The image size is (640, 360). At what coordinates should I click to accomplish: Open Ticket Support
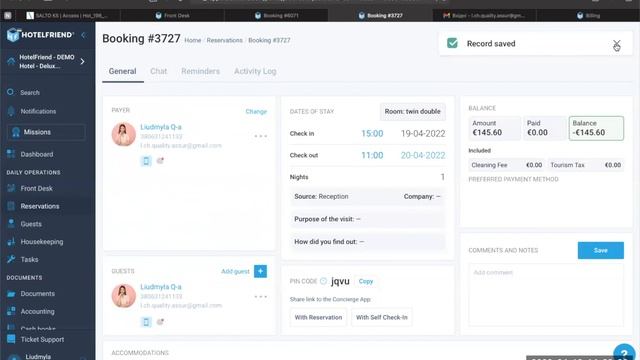click(x=42, y=340)
